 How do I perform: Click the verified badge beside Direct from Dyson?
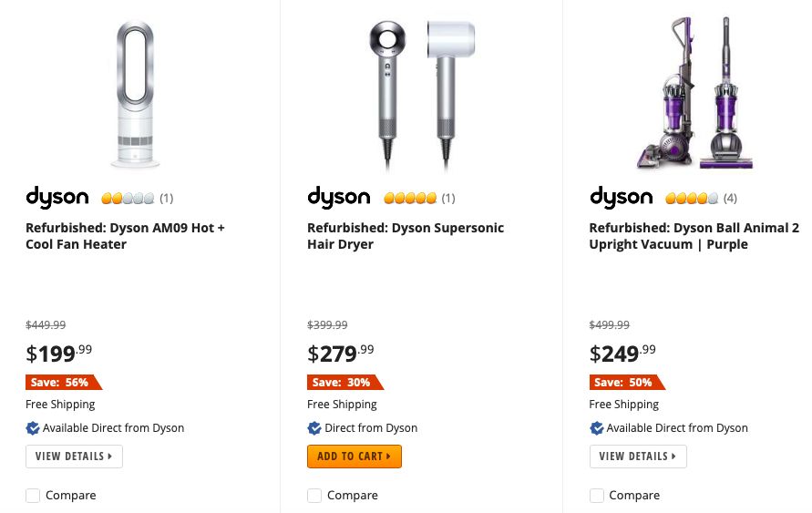[314, 428]
